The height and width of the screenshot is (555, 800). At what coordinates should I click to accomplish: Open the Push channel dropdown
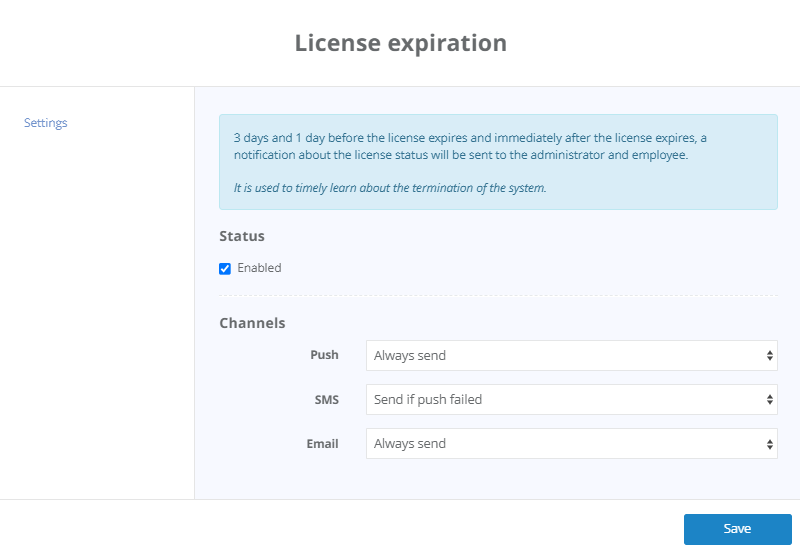click(571, 356)
